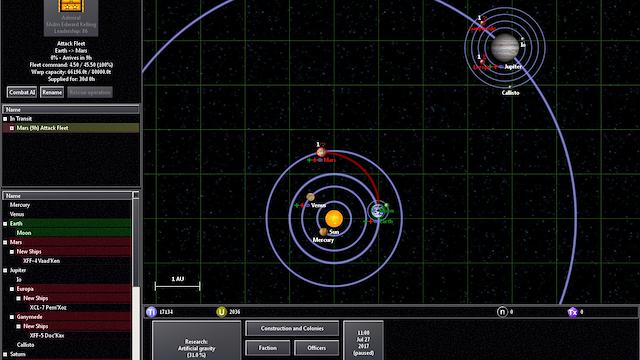Click the 'Earth -> Mars' route text
Screen dimensions: 640x360
point(71,51)
